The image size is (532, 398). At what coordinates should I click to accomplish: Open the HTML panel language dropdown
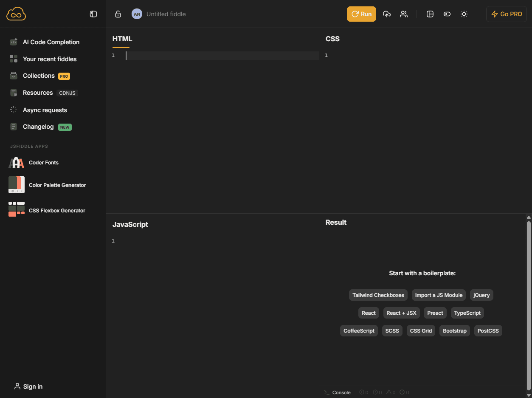coord(122,39)
